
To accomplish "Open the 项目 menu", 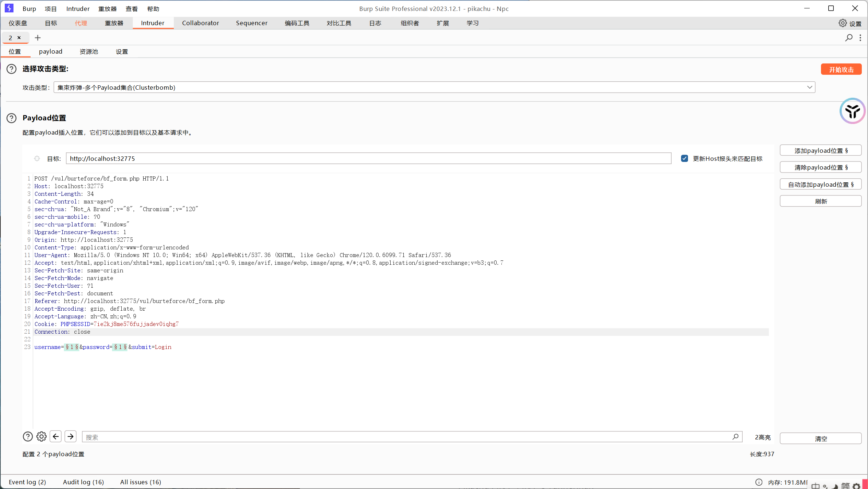I will point(51,9).
